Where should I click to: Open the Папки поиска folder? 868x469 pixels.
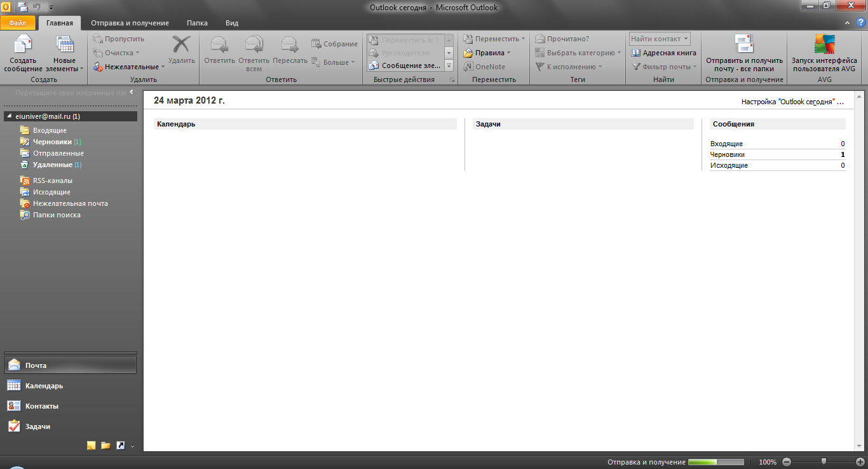click(57, 215)
